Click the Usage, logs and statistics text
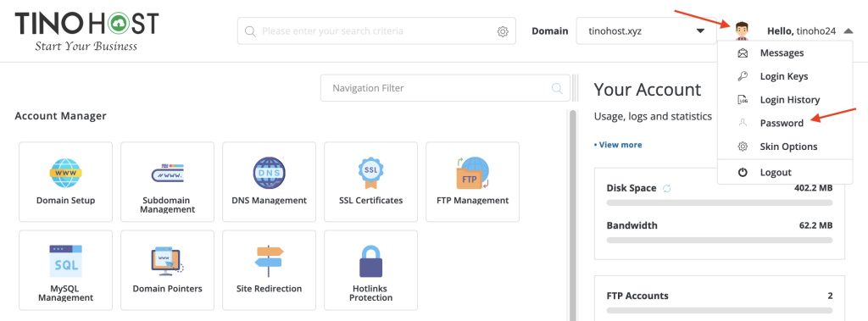The image size is (868, 321). pos(653,117)
